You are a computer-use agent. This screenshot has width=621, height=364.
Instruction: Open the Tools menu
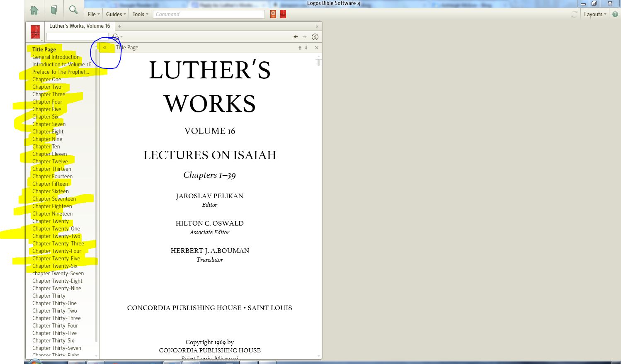tap(141, 14)
